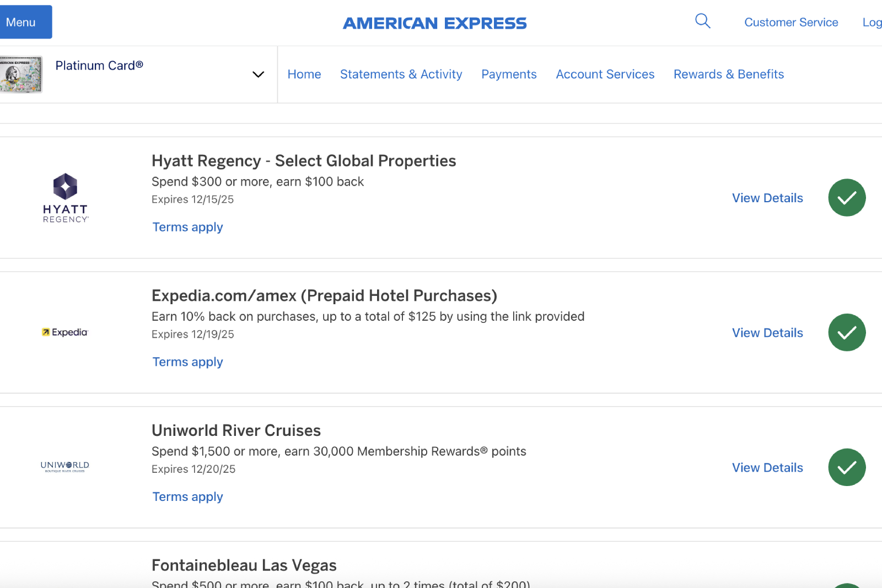Select the Uniworld Boutique River Cruises logo
Screen dimensions: 882x588
(x=64, y=467)
